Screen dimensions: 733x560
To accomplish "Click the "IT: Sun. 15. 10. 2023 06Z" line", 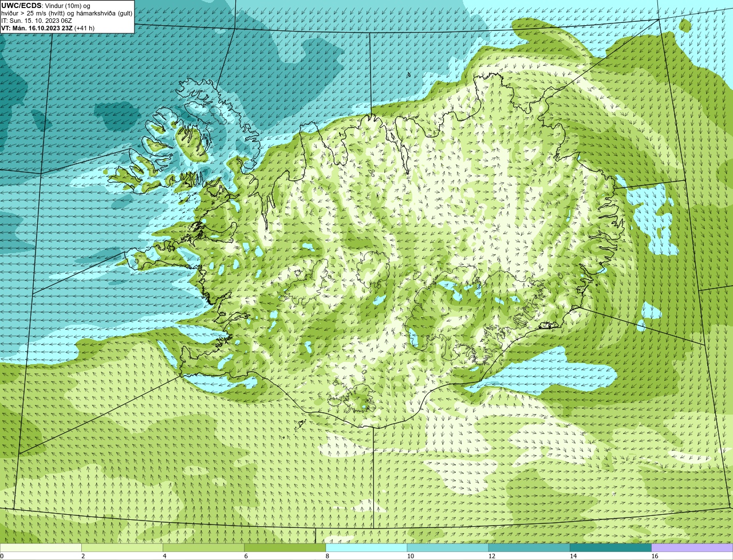I will click(37, 21).
